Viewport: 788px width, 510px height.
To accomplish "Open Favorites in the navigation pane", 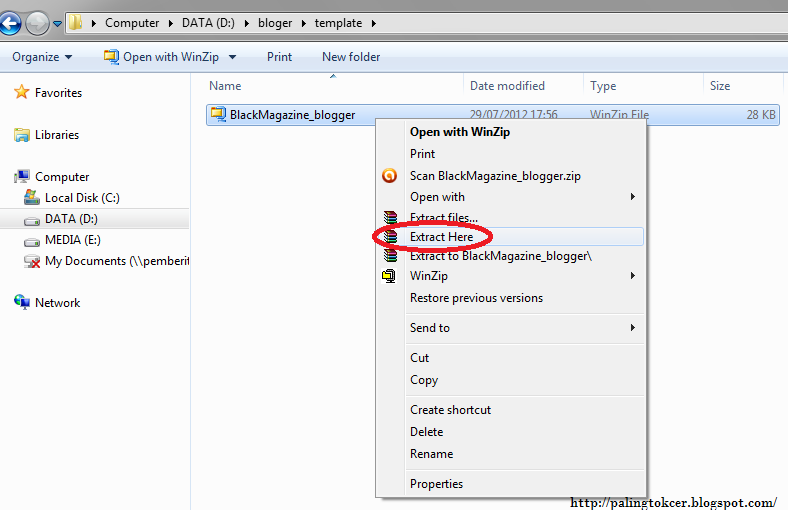I will point(58,93).
